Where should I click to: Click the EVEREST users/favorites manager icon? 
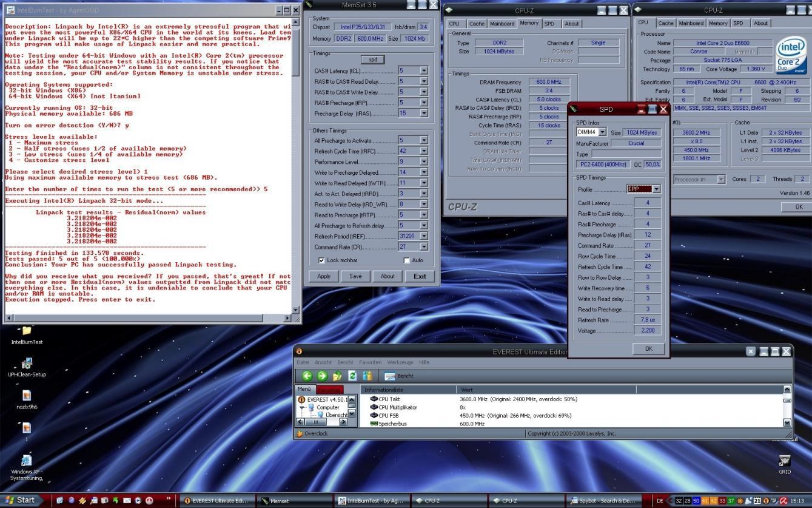(x=367, y=376)
